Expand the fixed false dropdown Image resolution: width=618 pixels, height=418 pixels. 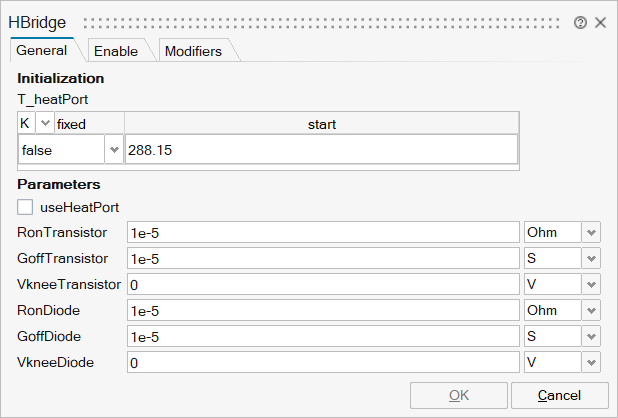tap(113, 150)
